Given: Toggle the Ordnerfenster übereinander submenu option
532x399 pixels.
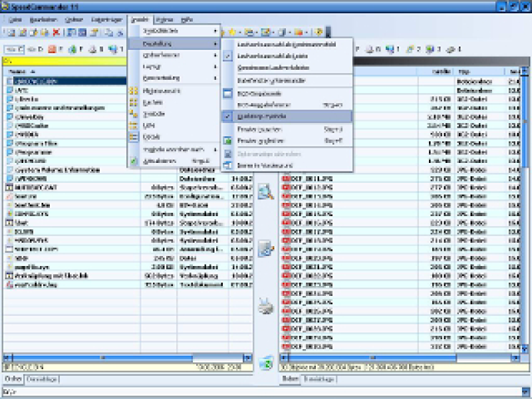Looking at the screenshot, I should point(287,80).
